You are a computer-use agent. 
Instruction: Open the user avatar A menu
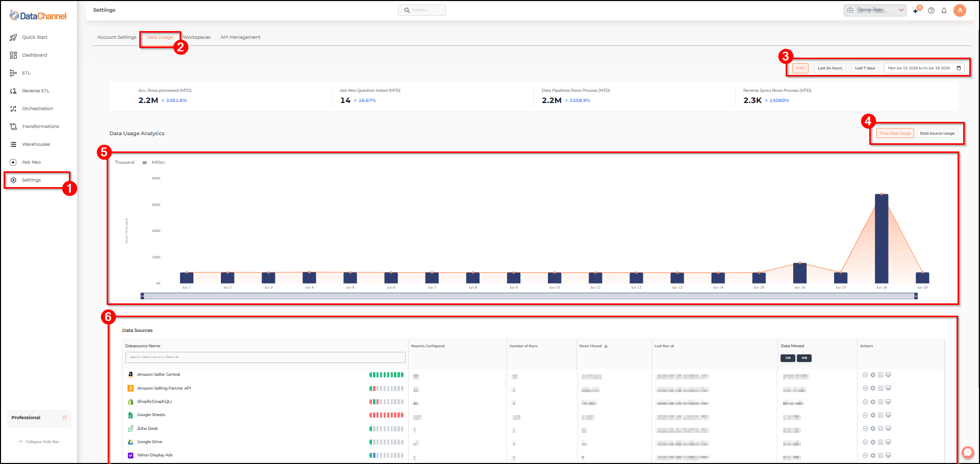[x=960, y=10]
